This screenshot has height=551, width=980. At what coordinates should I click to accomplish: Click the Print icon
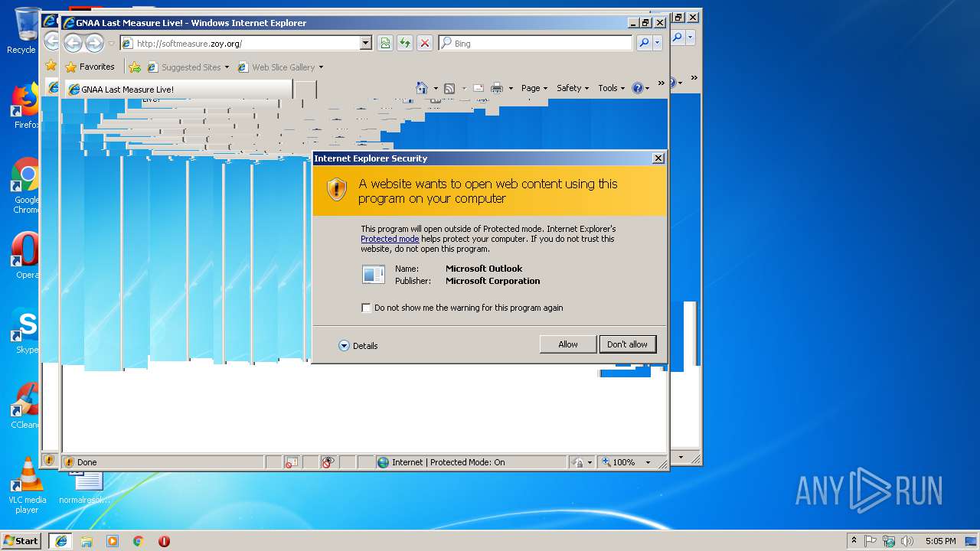pyautogui.click(x=497, y=88)
